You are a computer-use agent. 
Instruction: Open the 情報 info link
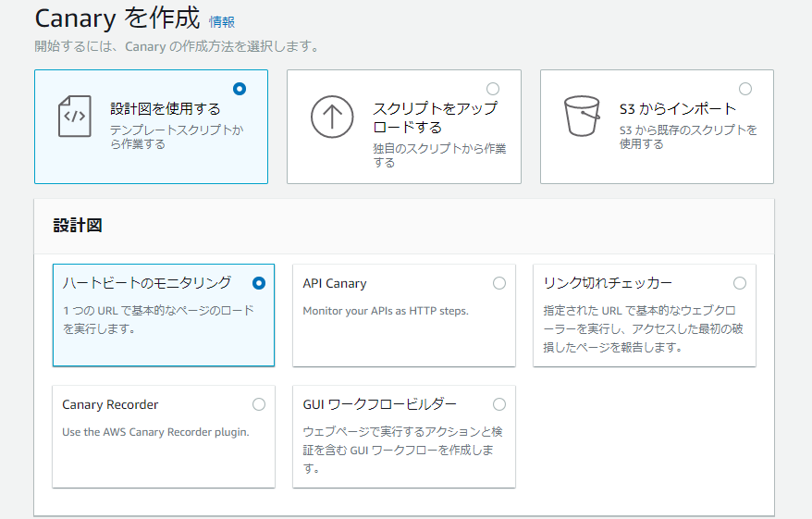[222, 21]
